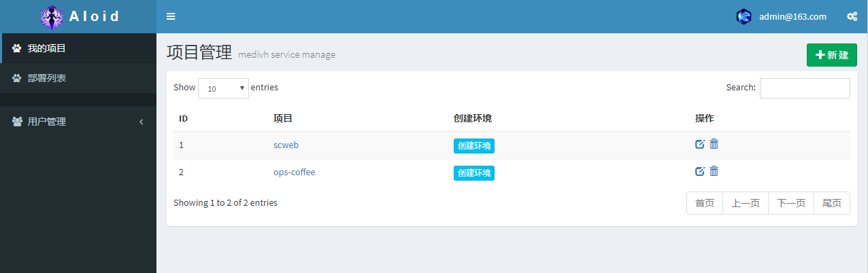Focus the Search input field
This screenshot has width=868, height=273.
804,88
